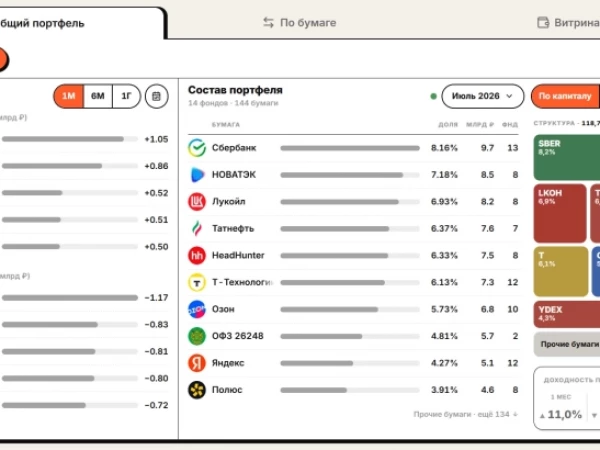
Task: Click the Сбербанк share bar
Action: tap(350, 148)
